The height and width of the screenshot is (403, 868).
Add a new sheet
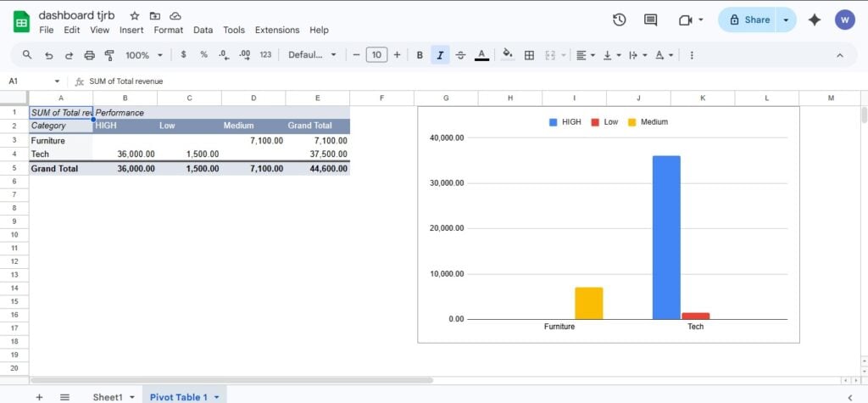point(39,397)
